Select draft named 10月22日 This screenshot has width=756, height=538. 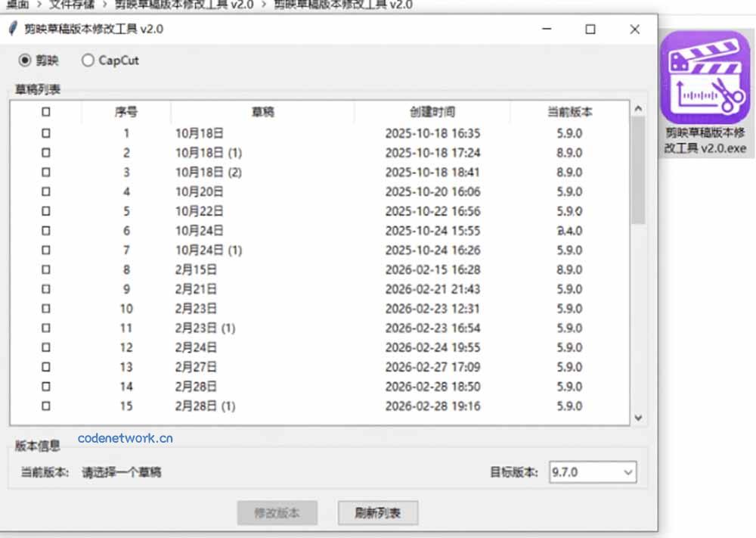(x=199, y=211)
